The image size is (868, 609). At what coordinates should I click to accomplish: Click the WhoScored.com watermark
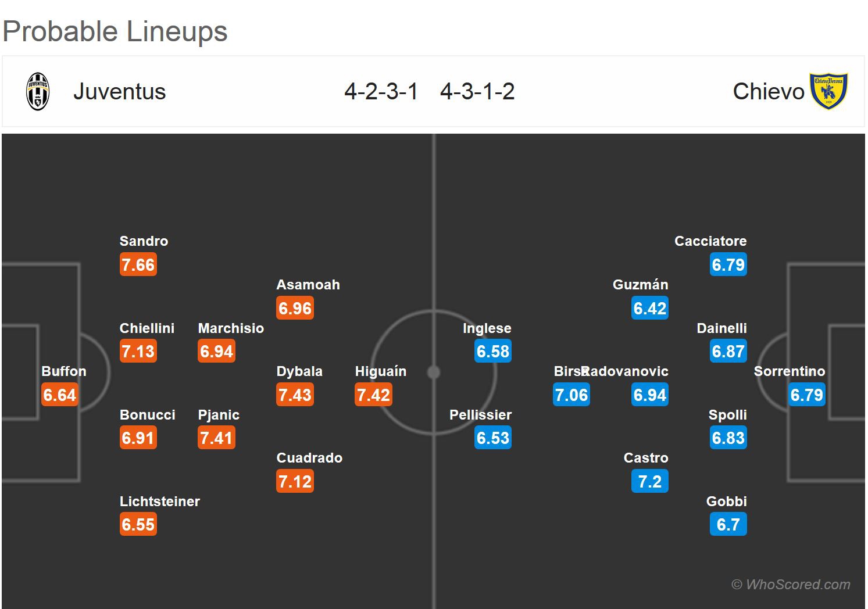point(791,585)
